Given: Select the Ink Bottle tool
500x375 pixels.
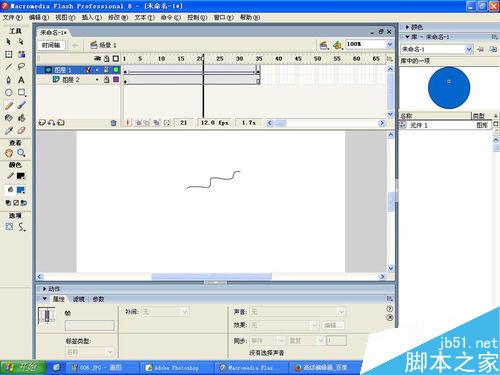Looking at the screenshot, I should coord(9,118).
